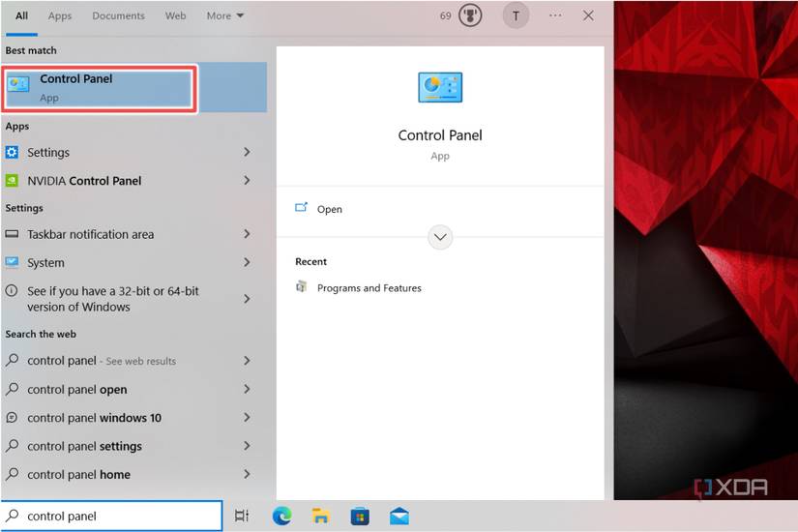The width and height of the screenshot is (798, 532).
Task: Open the rewards trophy badge icon
Action: pyautogui.click(x=470, y=15)
